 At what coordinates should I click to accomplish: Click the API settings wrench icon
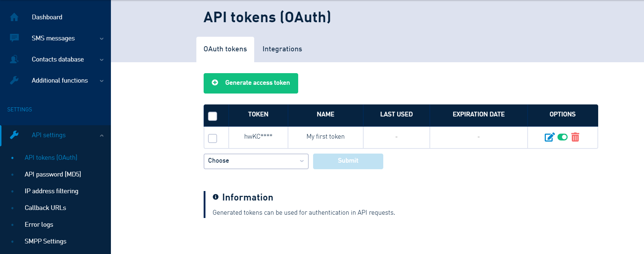point(14,135)
